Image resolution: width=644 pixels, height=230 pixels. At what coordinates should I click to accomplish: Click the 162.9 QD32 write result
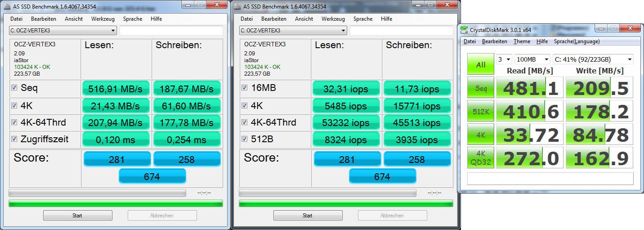point(599,158)
